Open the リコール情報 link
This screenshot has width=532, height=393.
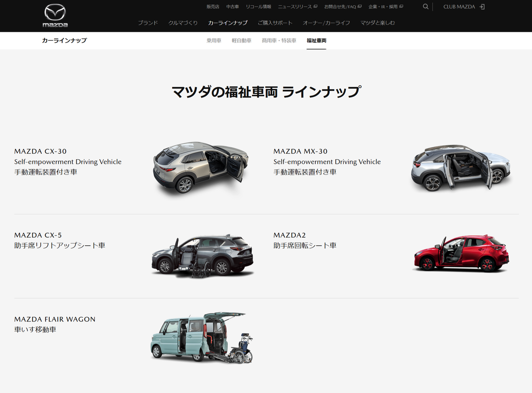pos(258,7)
